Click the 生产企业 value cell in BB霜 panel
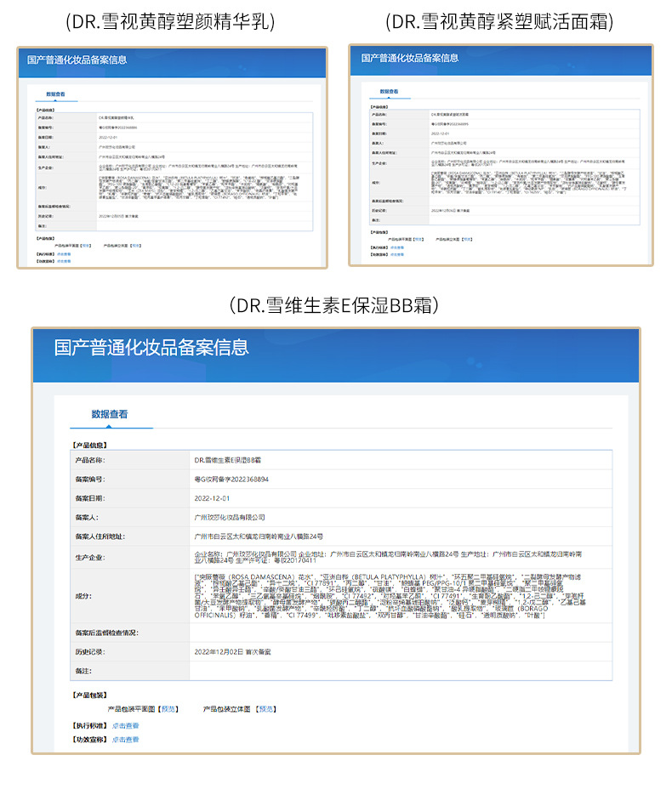The height and width of the screenshot is (789, 672). (x=401, y=557)
